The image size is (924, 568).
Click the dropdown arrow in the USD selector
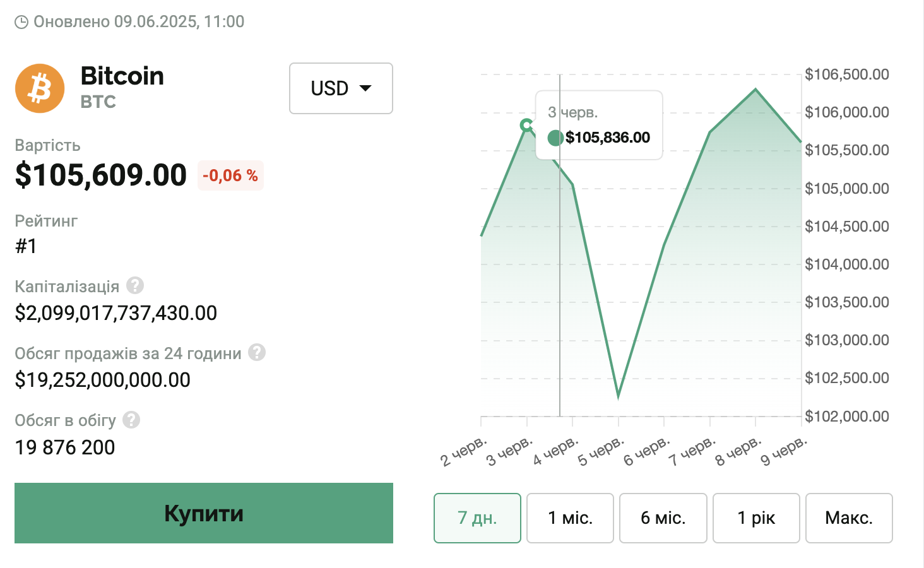tap(365, 88)
